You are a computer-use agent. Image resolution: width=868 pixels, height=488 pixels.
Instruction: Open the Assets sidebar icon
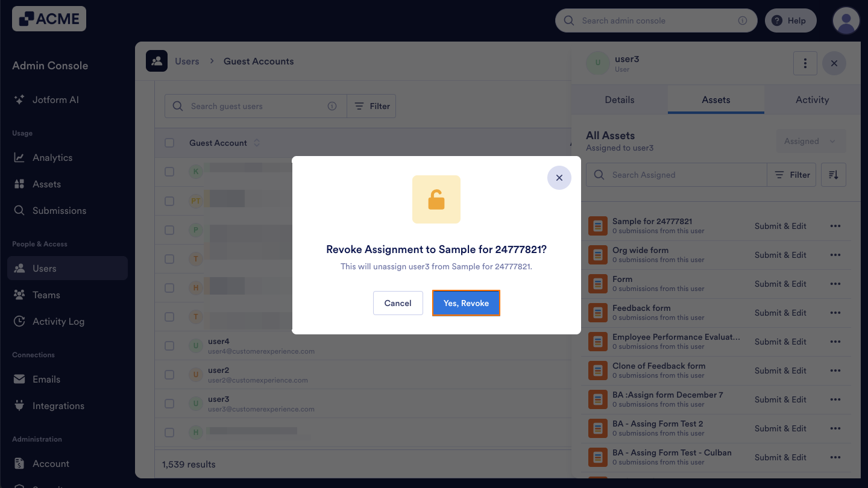(20, 184)
